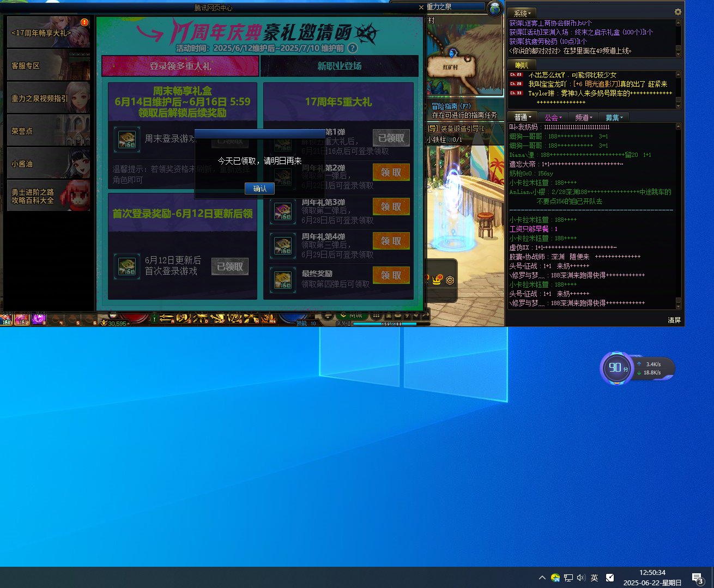Click the 冒险指南 (F7) link

[451, 106]
